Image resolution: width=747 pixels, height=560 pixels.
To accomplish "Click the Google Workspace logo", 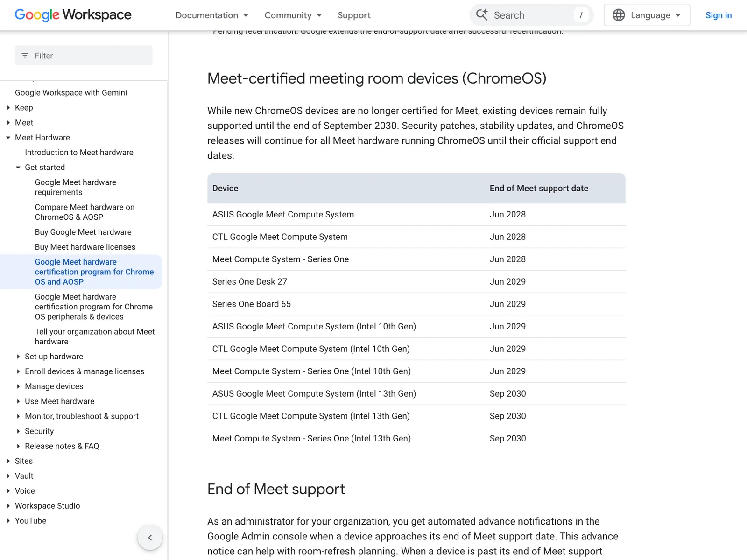I will tap(73, 15).
